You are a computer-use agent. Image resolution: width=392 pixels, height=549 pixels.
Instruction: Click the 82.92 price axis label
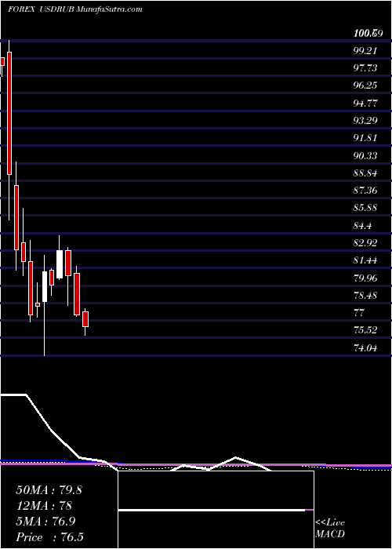point(365,243)
